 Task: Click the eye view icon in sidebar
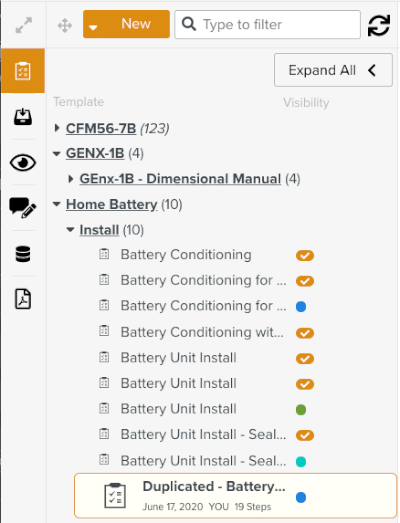(23, 163)
